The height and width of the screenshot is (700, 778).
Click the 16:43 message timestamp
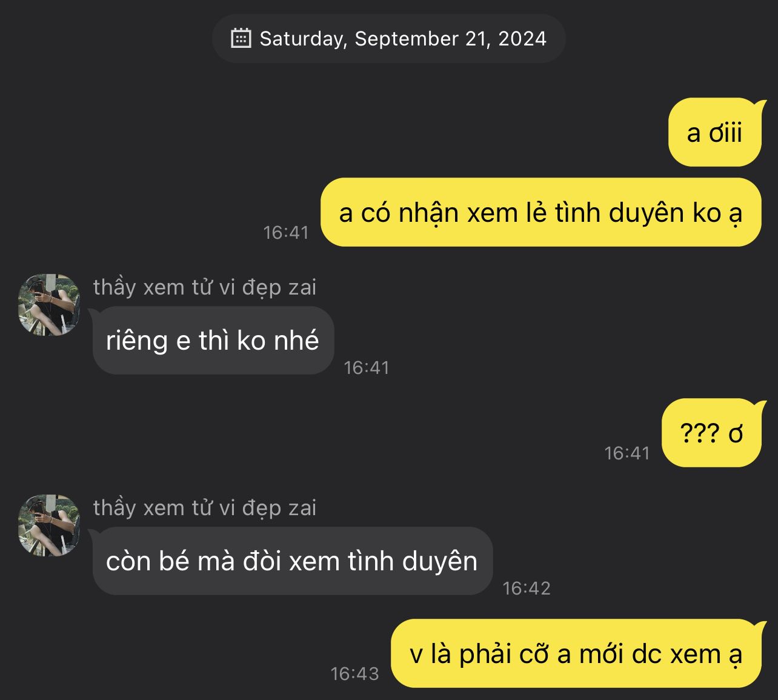354,673
